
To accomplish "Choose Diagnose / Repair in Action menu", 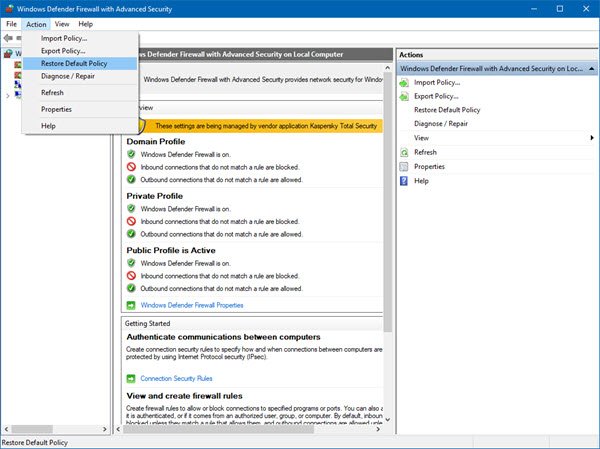I will [x=80, y=76].
